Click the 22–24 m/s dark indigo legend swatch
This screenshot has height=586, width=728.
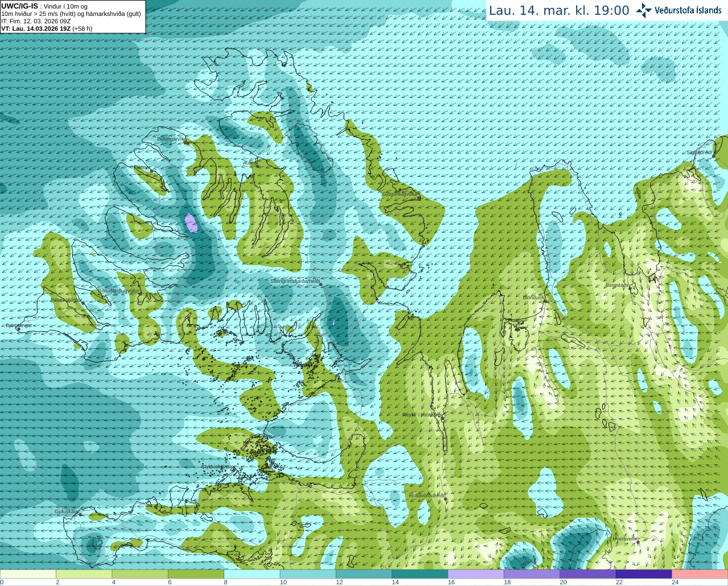pyautogui.click(x=644, y=574)
